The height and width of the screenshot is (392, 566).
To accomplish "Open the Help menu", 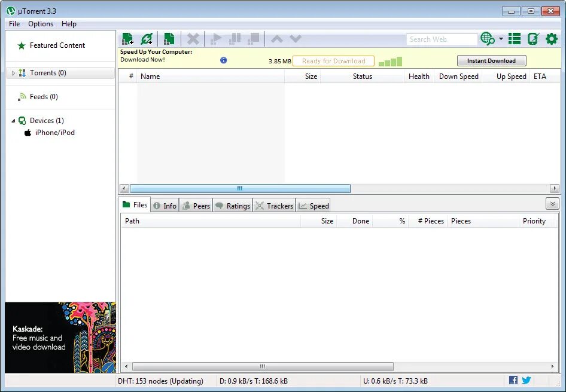I will (69, 24).
